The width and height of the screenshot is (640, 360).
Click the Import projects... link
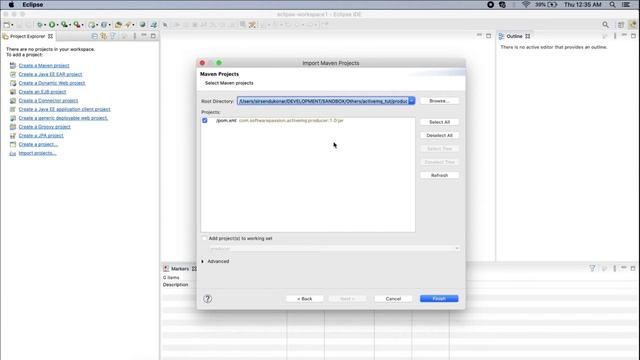pos(38,153)
